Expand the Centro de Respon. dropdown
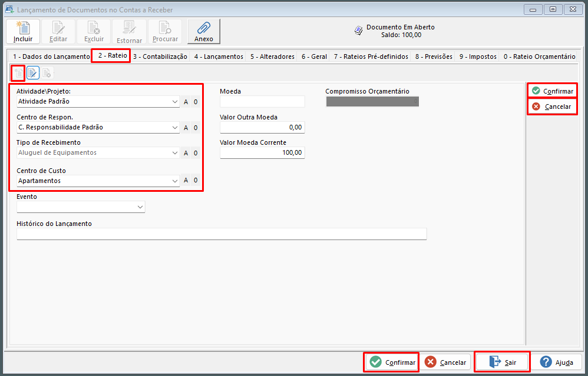 175,127
